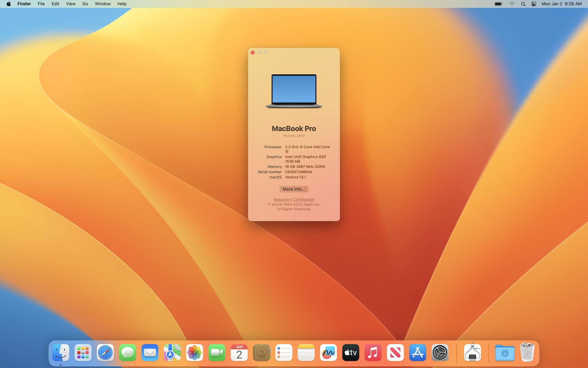Click the More Info... button
Image resolution: width=588 pixels, height=368 pixels.
point(294,189)
